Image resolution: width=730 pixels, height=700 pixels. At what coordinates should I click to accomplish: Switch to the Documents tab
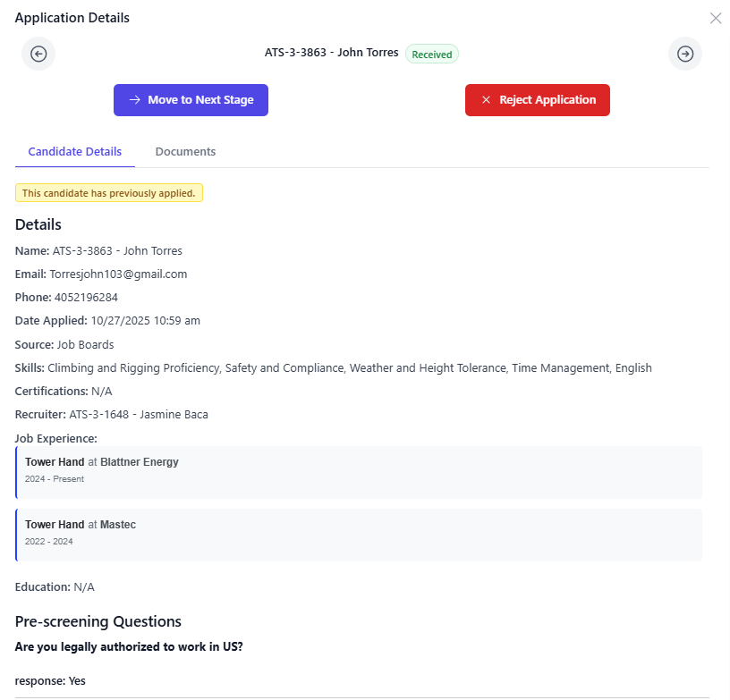[185, 152]
